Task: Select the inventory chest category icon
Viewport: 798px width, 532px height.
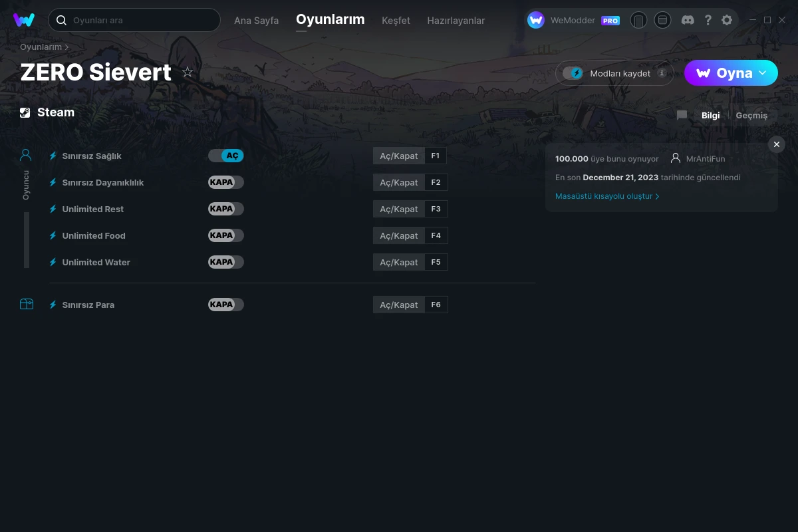Action: click(27, 305)
